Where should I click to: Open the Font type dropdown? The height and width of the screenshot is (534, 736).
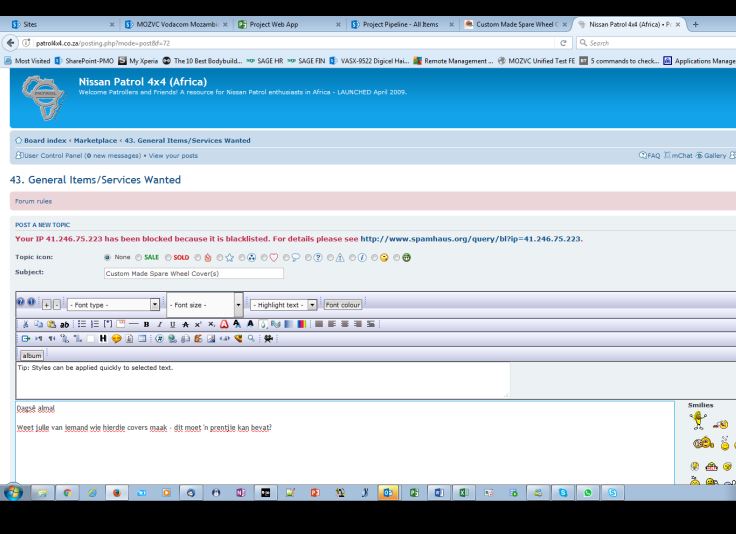pos(114,305)
